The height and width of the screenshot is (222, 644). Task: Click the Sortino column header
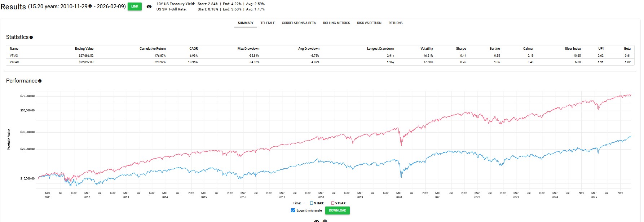point(495,49)
